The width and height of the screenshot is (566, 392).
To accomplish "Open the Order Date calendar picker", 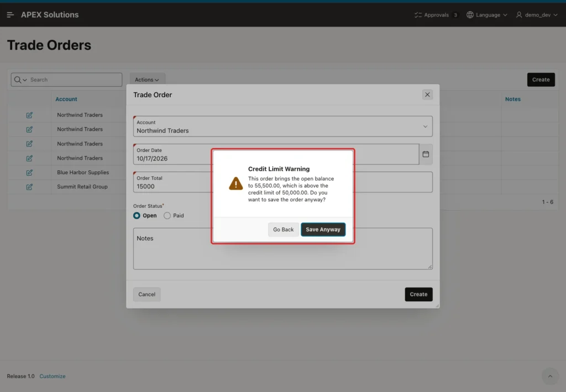I will [x=426, y=154].
